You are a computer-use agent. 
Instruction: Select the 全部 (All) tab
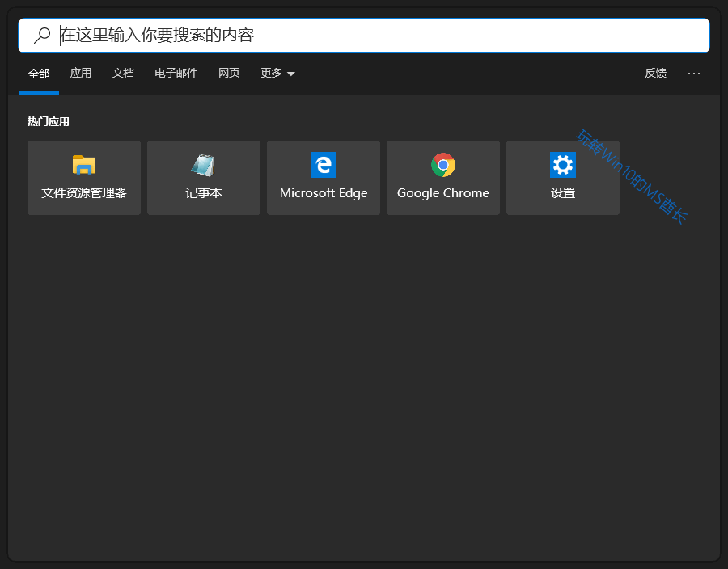click(x=39, y=74)
